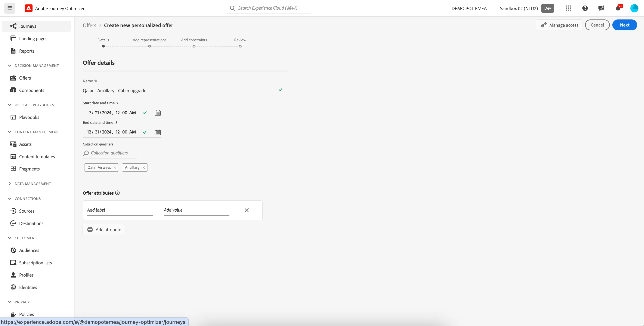Collapse the Customer section
The height and width of the screenshot is (326, 644).
click(x=9, y=238)
